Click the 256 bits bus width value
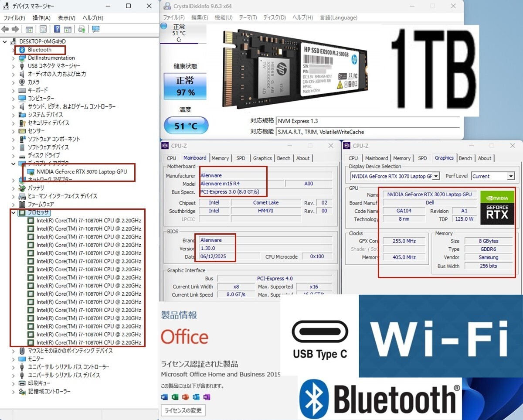Viewport: 523px width, 420px height. click(488, 266)
